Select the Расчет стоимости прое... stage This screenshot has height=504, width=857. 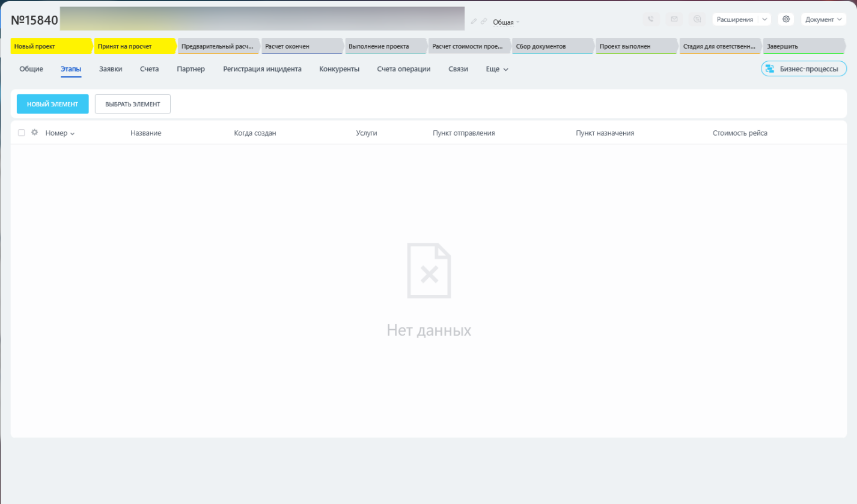(469, 46)
